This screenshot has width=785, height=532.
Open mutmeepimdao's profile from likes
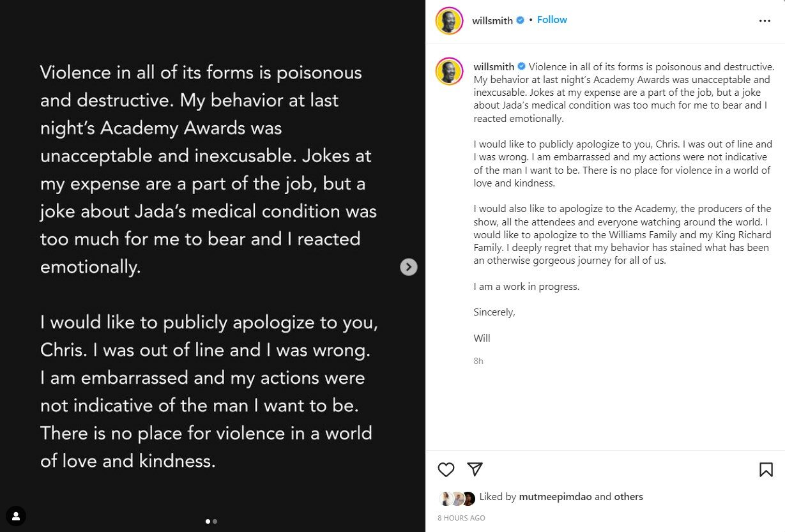tap(554, 496)
